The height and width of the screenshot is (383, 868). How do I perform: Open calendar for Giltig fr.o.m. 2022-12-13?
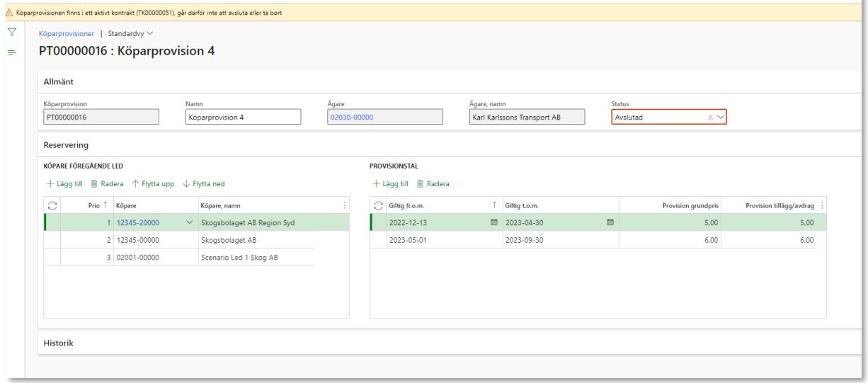pyautogui.click(x=494, y=222)
